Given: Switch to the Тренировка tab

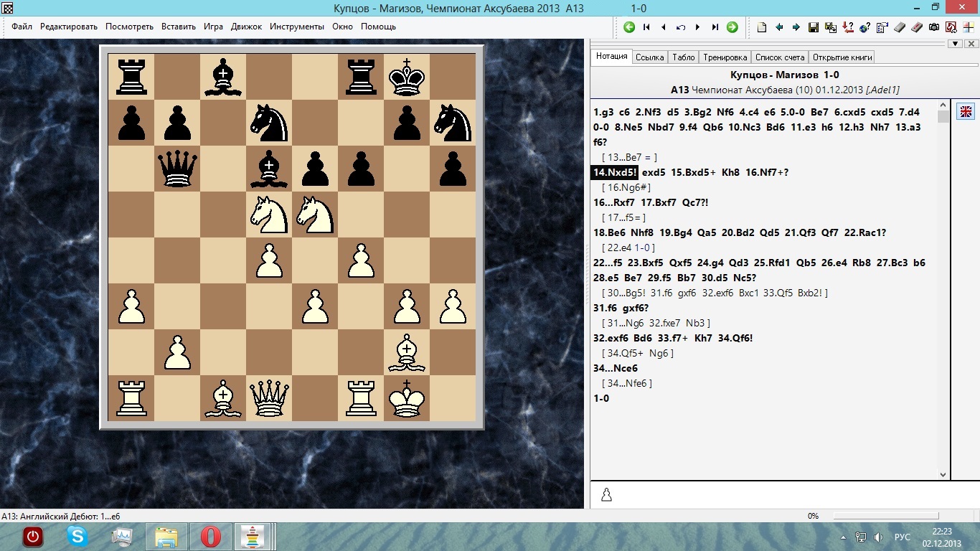Looking at the screenshot, I should (725, 57).
